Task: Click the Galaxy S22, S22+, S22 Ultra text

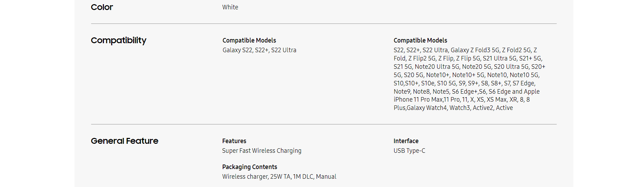Action: [x=259, y=50]
